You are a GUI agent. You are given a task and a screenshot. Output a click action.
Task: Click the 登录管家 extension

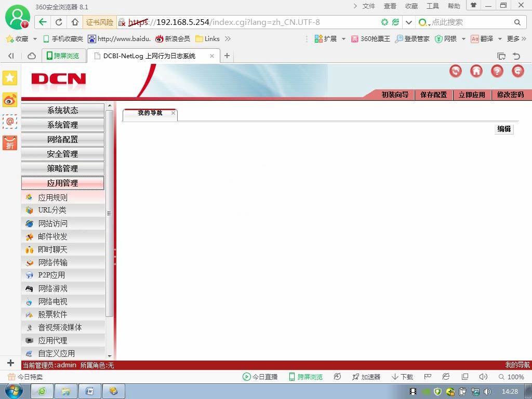pos(413,39)
